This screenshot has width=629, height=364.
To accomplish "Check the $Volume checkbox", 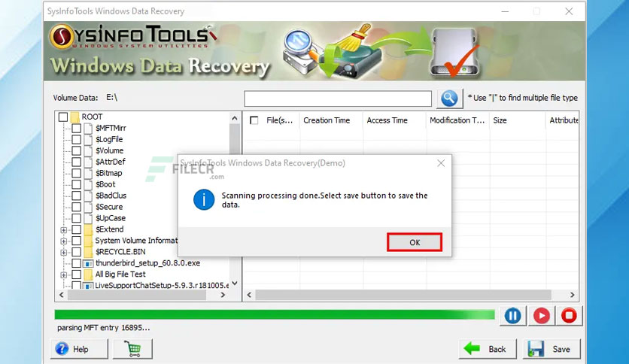I will pyautogui.click(x=76, y=150).
